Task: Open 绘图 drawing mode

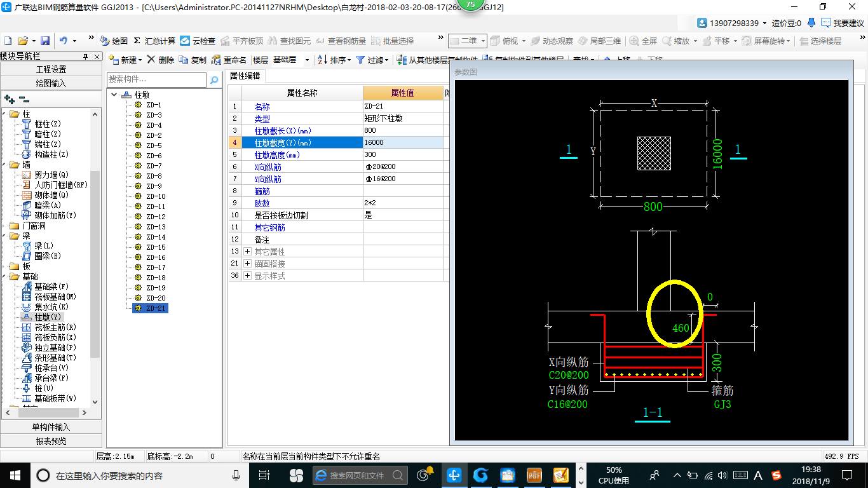Action: 114,41
